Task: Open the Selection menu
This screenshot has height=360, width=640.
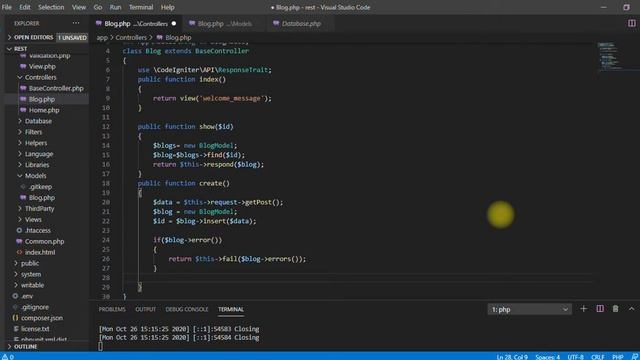Action: point(51,7)
